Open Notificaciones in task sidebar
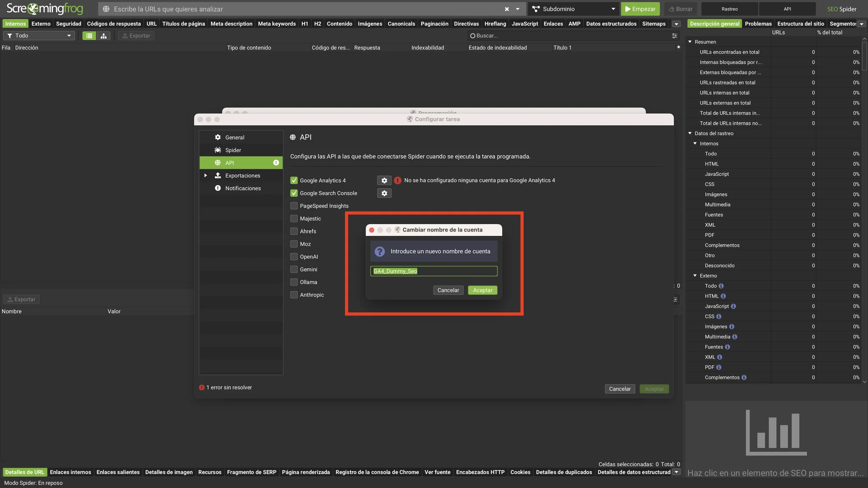The width and height of the screenshot is (868, 488). (241, 188)
